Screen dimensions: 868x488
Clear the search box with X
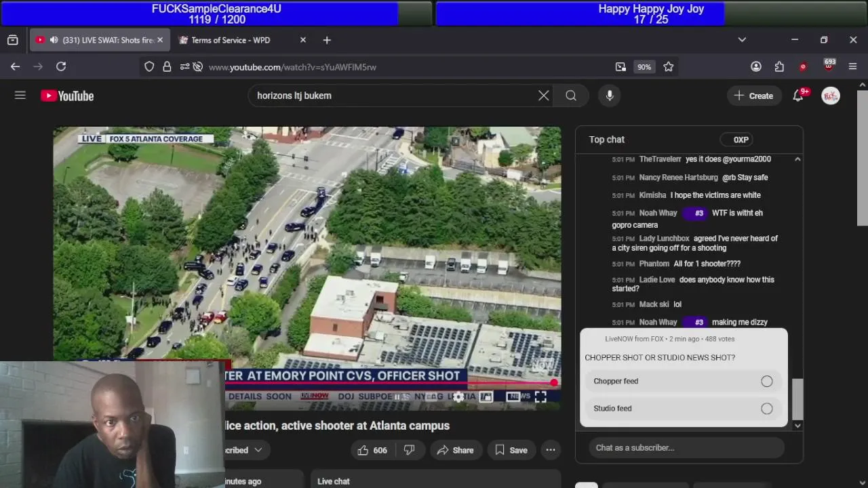[544, 96]
